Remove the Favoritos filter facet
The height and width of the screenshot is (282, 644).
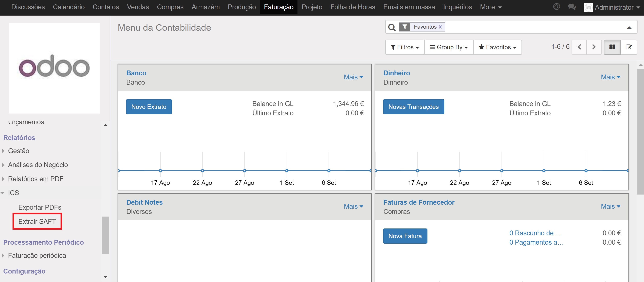(x=440, y=27)
